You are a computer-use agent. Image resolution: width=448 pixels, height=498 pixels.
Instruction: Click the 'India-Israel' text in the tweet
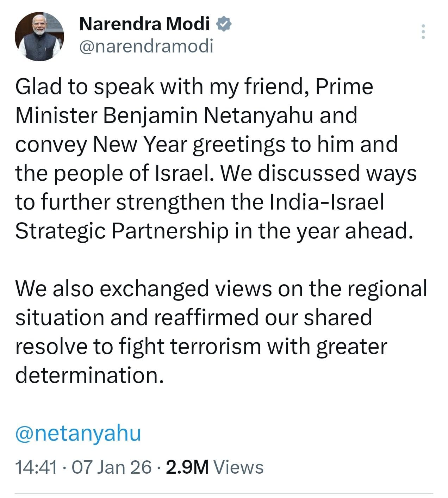click(x=326, y=203)
